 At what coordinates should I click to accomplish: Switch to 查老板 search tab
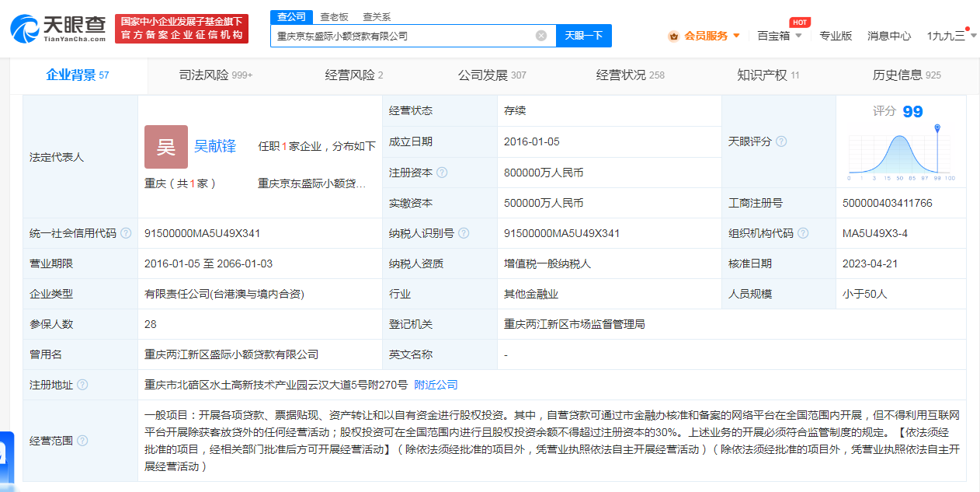[334, 16]
